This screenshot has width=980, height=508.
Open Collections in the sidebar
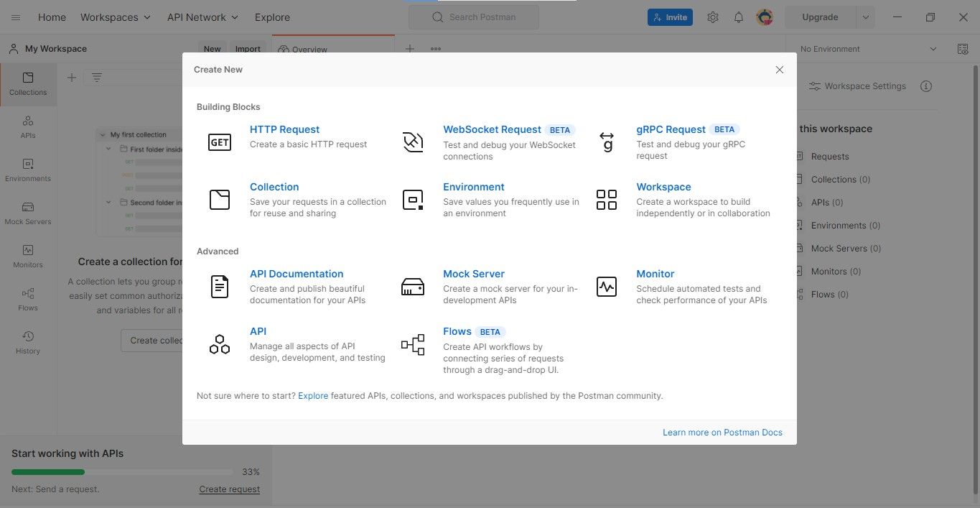point(28,85)
